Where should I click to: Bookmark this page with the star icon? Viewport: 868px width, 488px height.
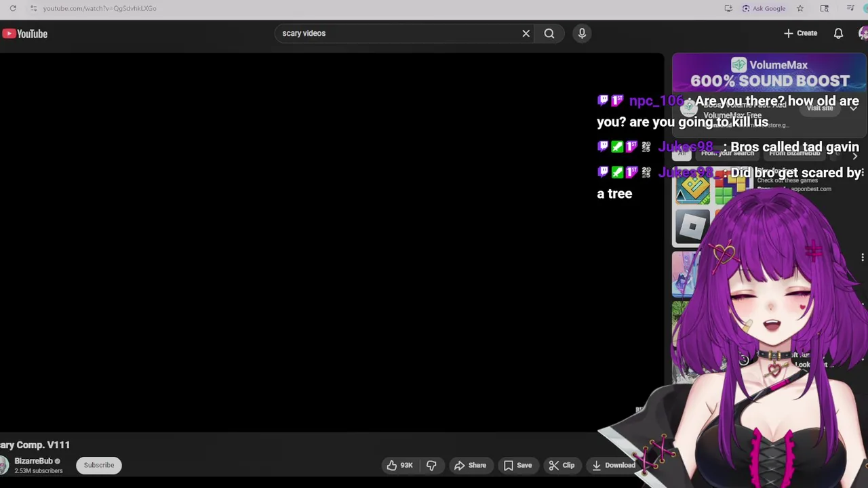pyautogui.click(x=800, y=8)
